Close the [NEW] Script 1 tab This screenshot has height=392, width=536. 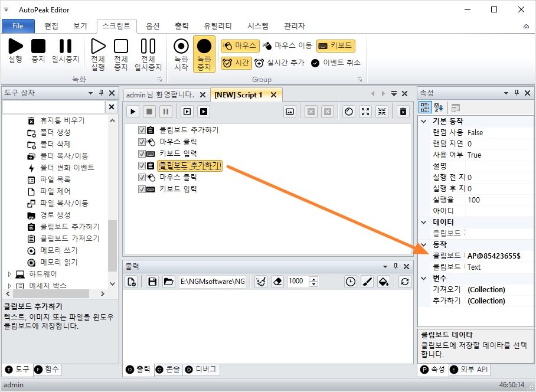click(x=273, y=94)
